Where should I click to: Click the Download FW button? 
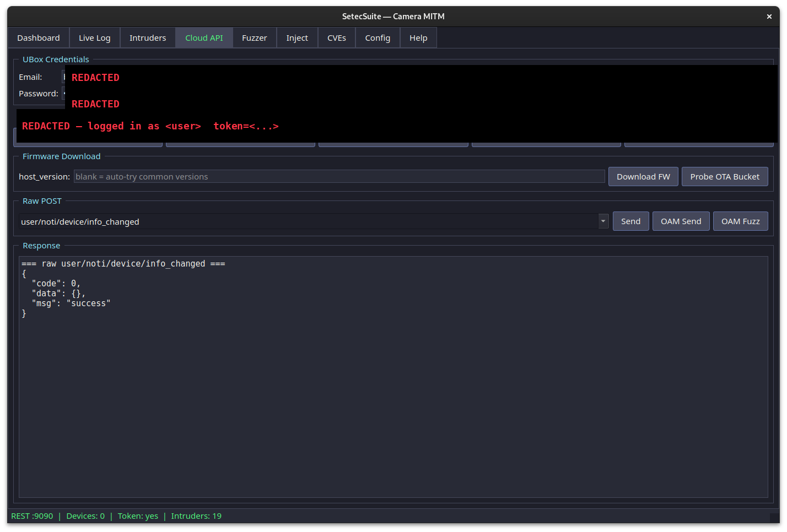pyautogui.click(x=643, y=176)
